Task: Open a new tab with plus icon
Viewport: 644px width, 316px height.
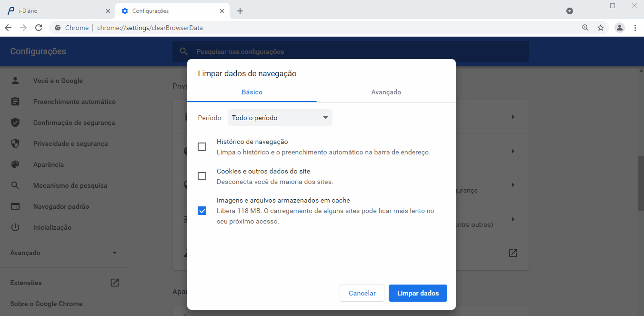Action: 240,11
